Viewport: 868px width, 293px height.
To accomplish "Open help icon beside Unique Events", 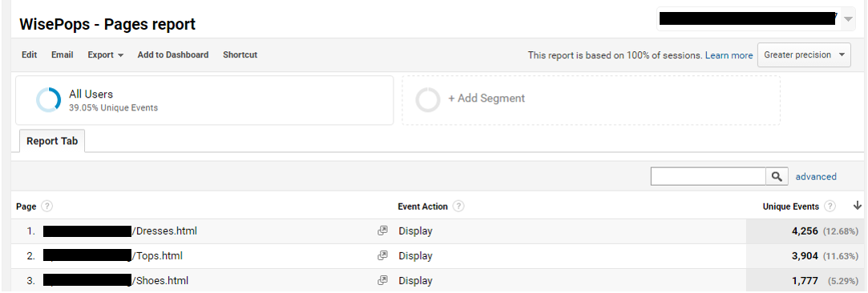I will (830, 207).
